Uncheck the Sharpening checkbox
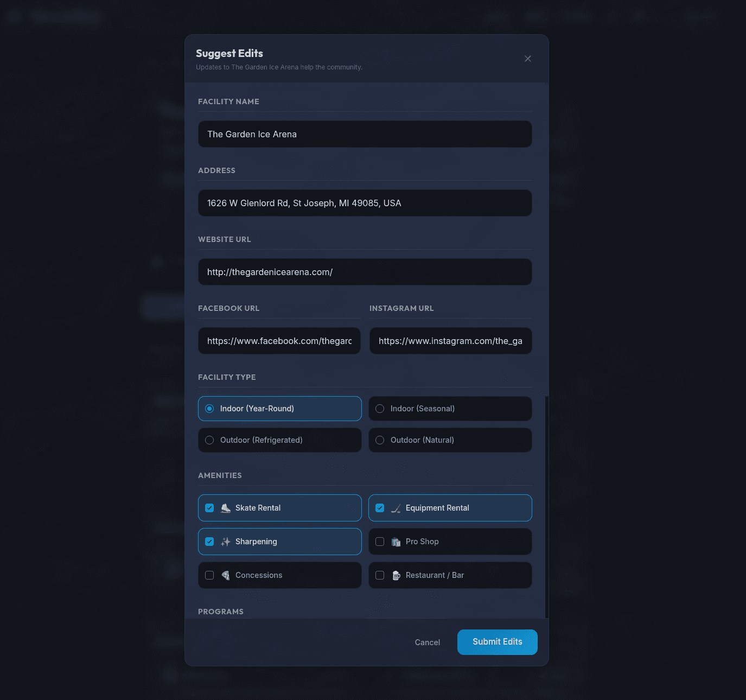 click(209, 542)
